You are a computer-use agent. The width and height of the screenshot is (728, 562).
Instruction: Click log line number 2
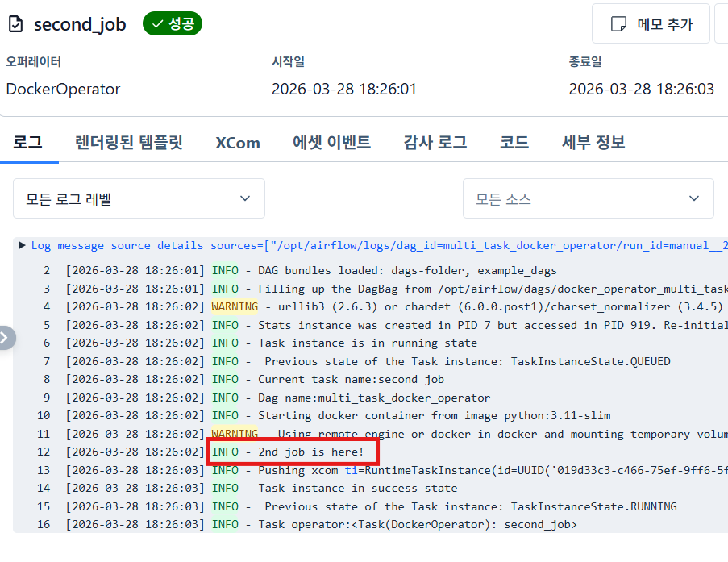pos(46,270)
